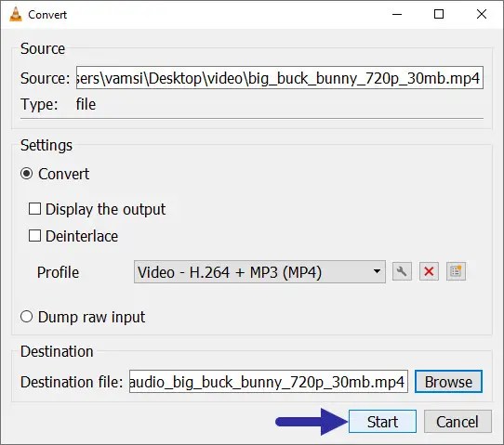Open the edit profile wrench icon

coord(402,271)
